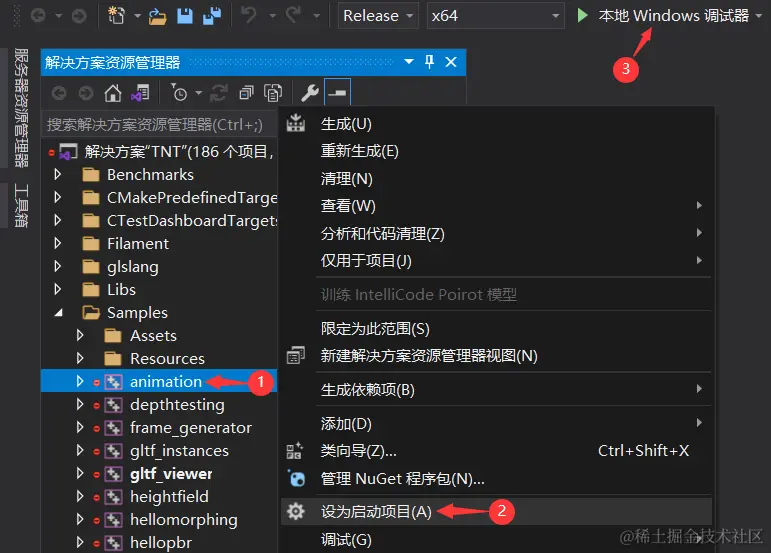
Task: Select 生成(U) build menu item
Action: [x=496, y=123]
